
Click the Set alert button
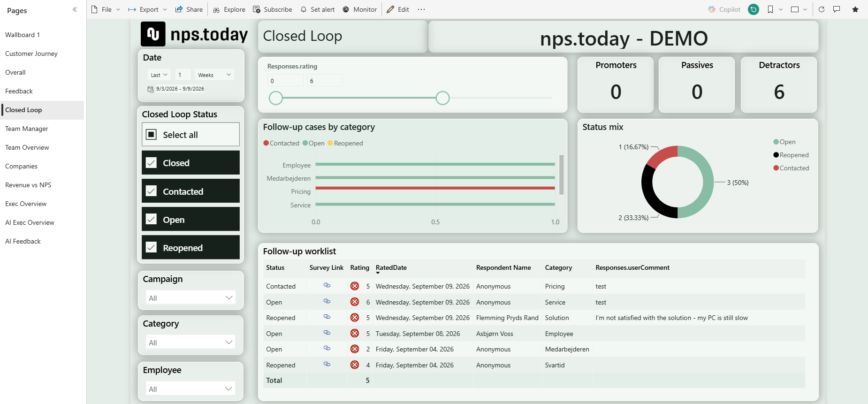[318, 9]
